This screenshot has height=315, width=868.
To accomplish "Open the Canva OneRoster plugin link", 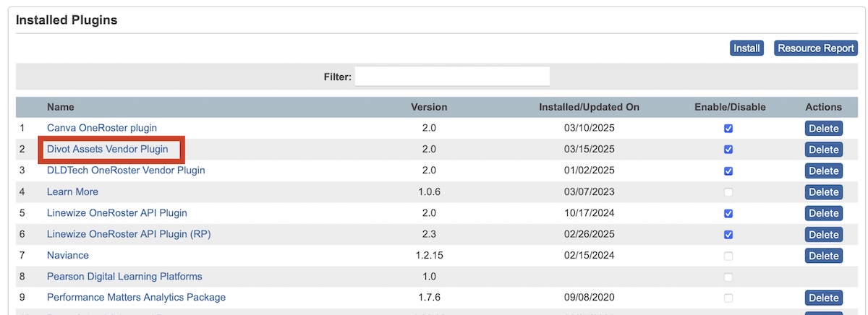I will coord(102,128).
